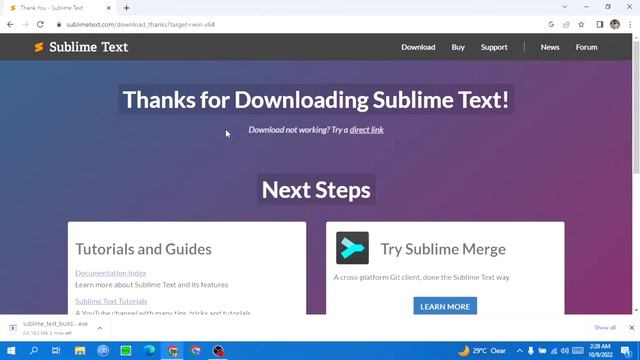Open the Documentation Index link
The image size is (640, 360).
[x=111, y=273]
